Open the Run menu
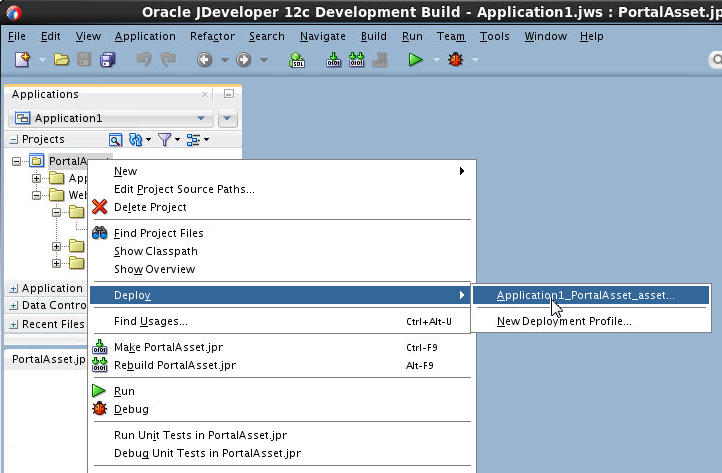Image resolution: width=722 pixels, height=473 pixels. click(x=412, y=36)
